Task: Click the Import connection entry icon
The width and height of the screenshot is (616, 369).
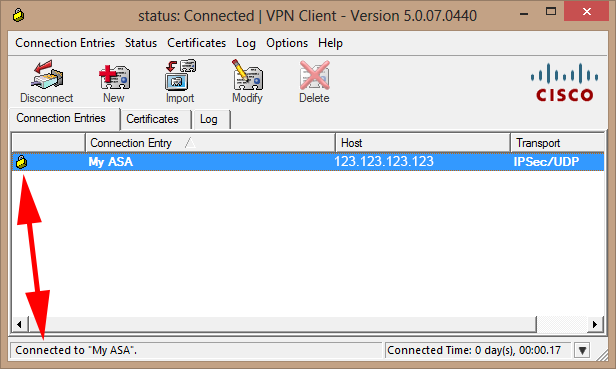Action: (180, 82)
